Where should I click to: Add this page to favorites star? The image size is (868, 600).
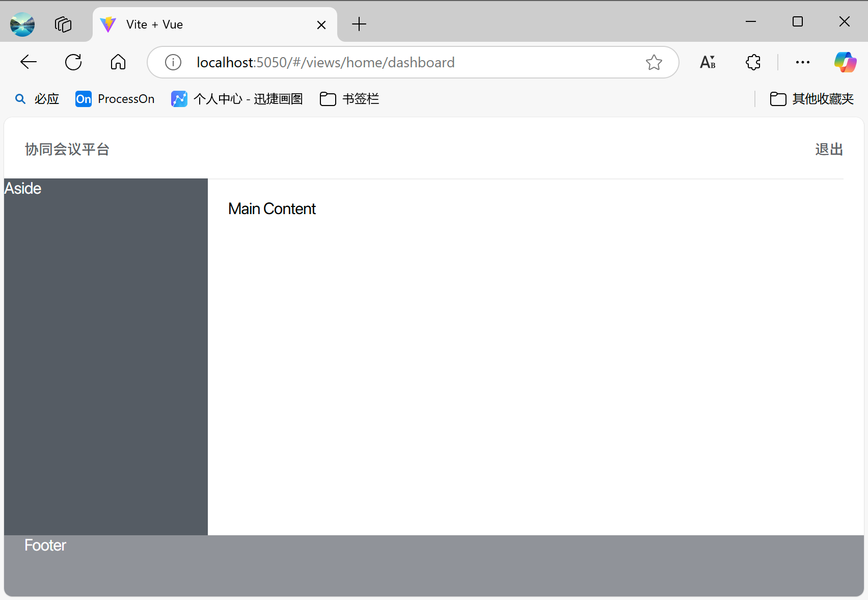click(654, 62)
